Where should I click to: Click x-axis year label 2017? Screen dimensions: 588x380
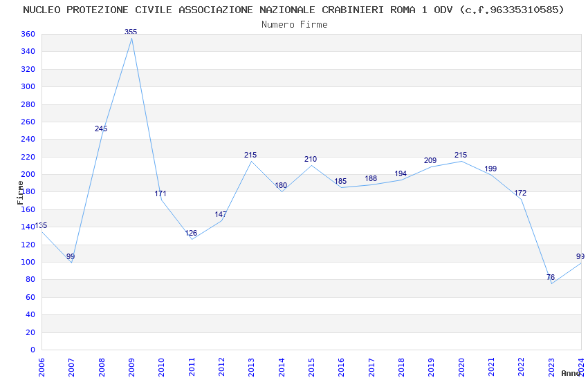click(371, 367)
